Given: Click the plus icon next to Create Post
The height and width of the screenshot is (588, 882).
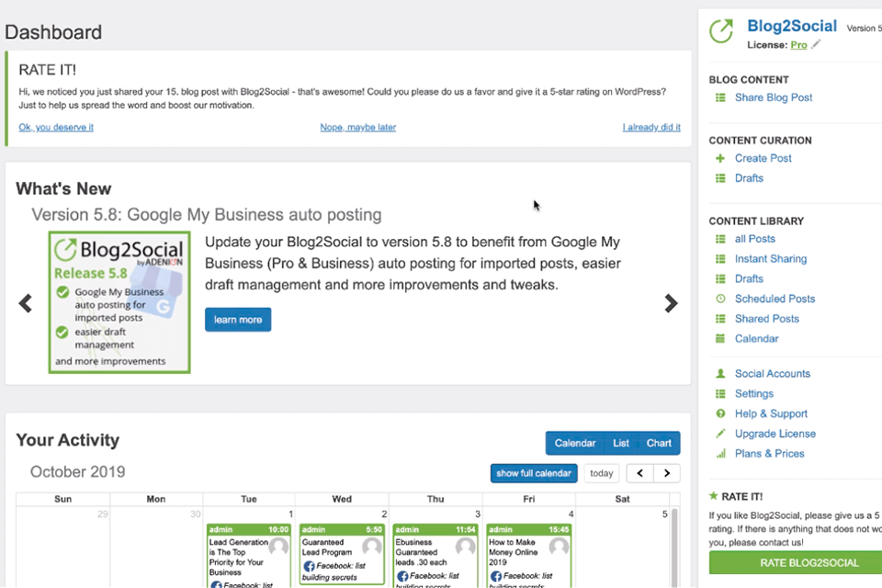Looking at the screenshot, I should [x=720, y=158].
